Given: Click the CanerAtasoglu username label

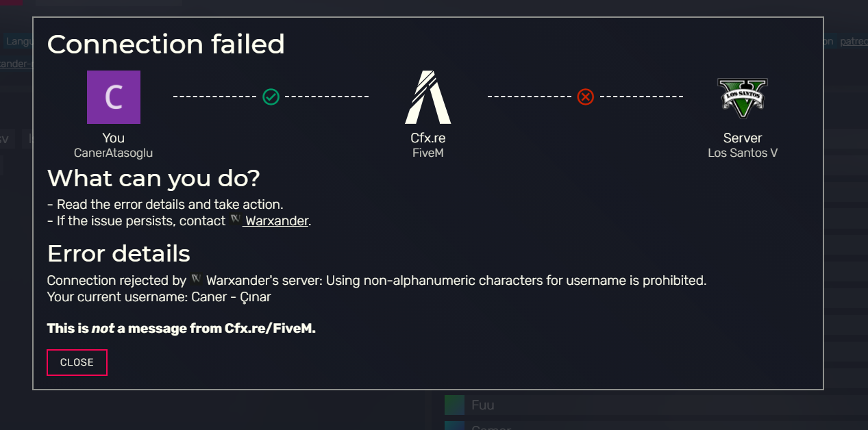Looking at the screenshot, I should pos(114,153).
